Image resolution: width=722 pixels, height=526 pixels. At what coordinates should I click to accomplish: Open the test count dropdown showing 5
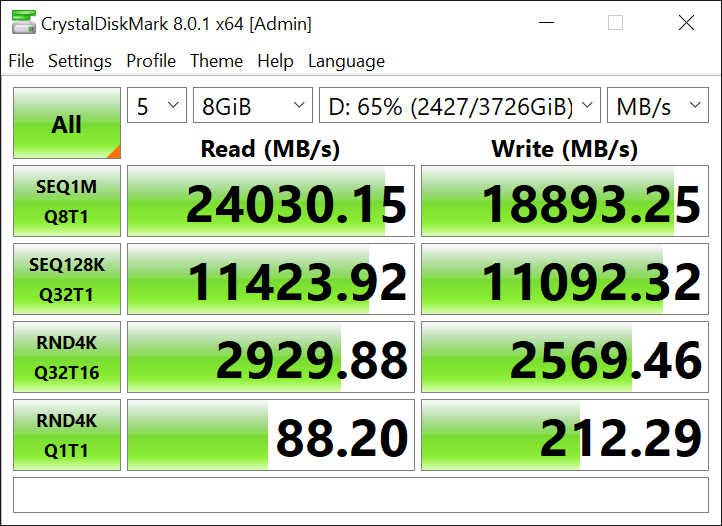tap(157, 107)
